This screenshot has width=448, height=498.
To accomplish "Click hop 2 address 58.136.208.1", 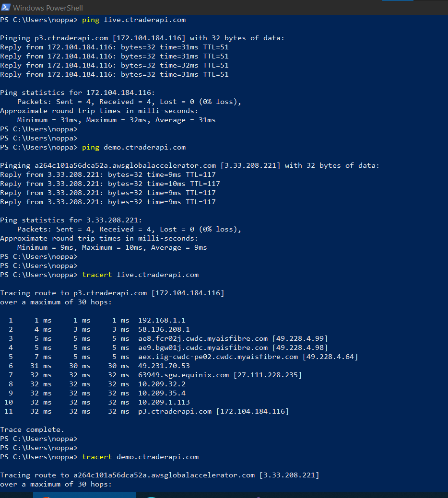I will pyautogui.click(x=164, y=329).
